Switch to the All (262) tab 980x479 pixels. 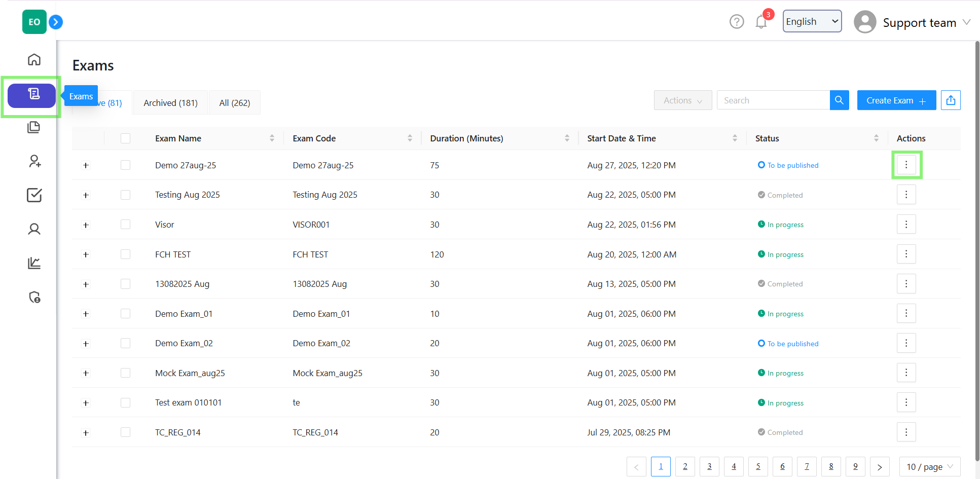[234, 103]
